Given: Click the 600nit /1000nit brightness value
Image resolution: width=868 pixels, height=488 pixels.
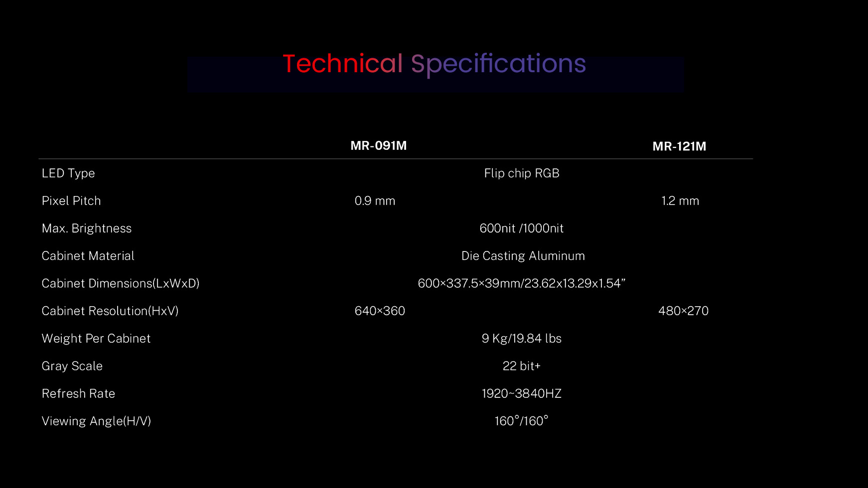Looking at the screenshot, I should 521,228.
